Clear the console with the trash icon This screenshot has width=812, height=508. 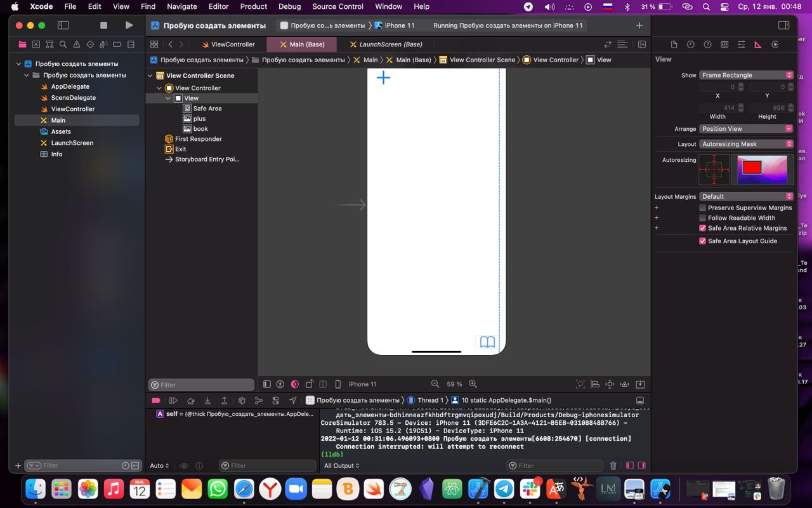coord(613,465)
